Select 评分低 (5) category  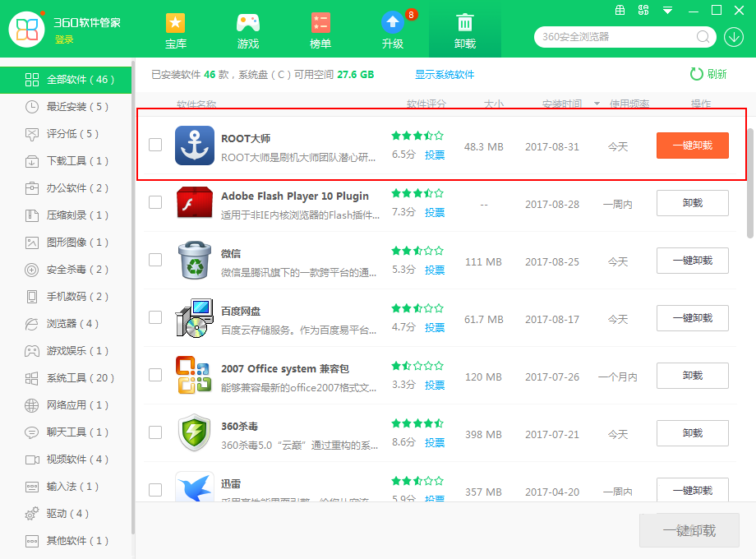(x=66, y=134)
